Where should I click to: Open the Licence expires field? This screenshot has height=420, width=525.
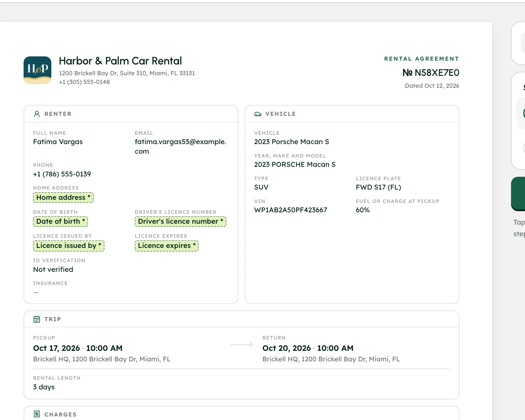[167, 246]
